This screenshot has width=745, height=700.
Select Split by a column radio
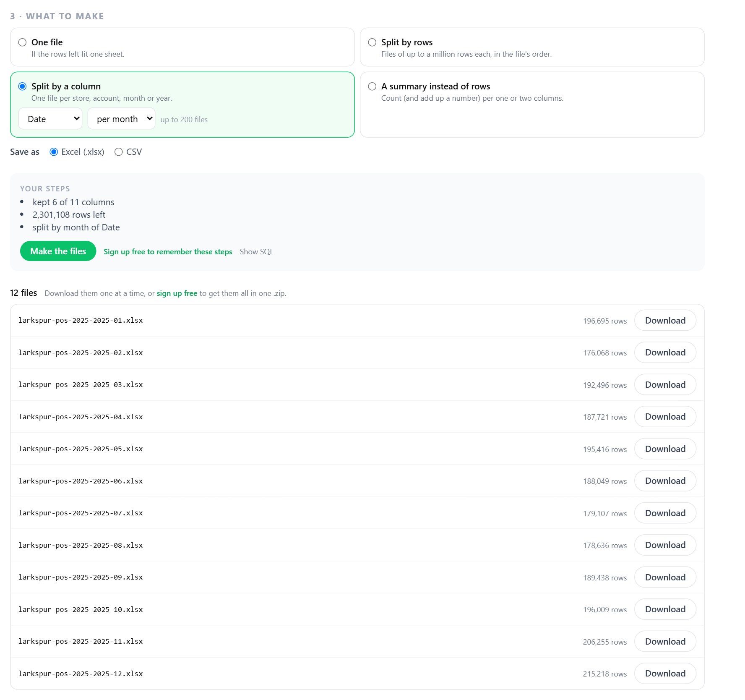(23, 86)
